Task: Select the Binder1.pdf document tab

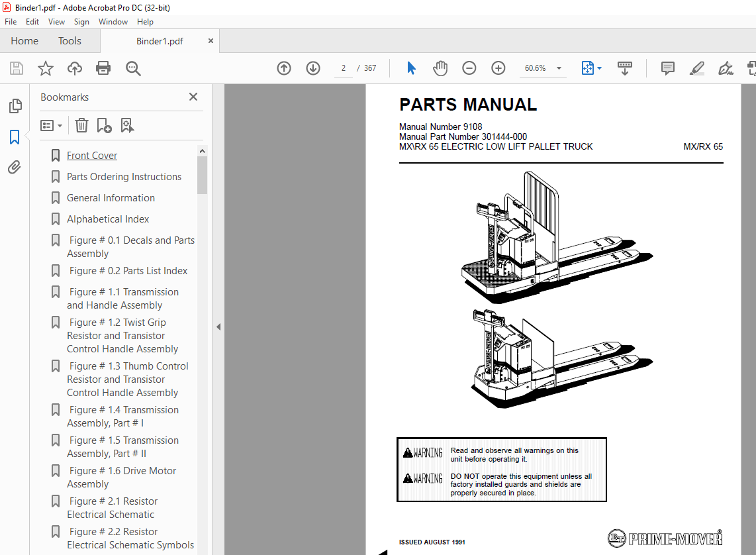Action: (160, 41)
